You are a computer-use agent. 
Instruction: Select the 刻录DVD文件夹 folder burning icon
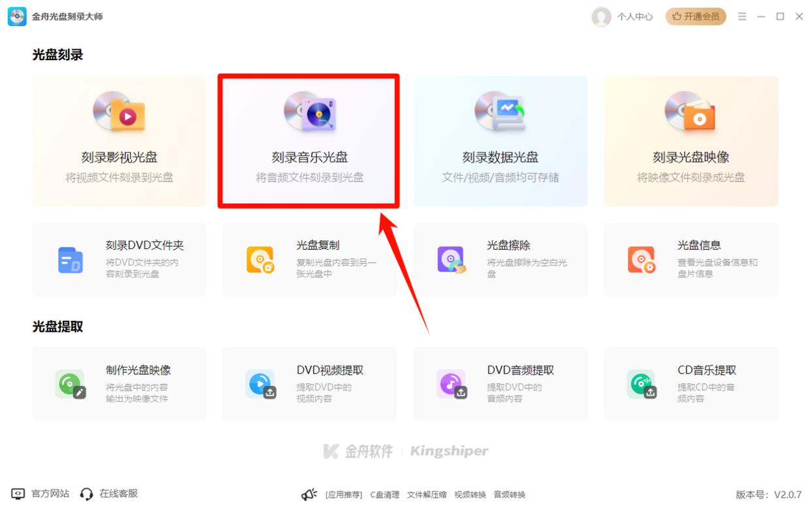pyautogui.click(x=70, y=259)
